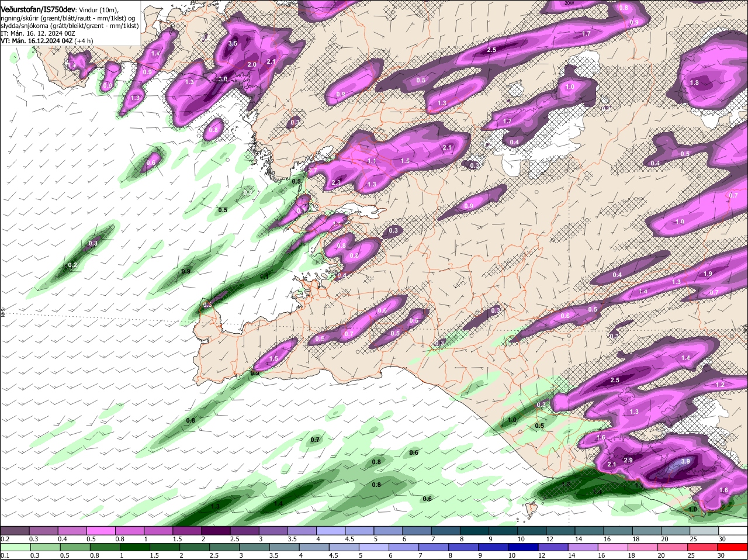
Task: Click the top-row swatch between 10 and 12
Action: point(531,530)
